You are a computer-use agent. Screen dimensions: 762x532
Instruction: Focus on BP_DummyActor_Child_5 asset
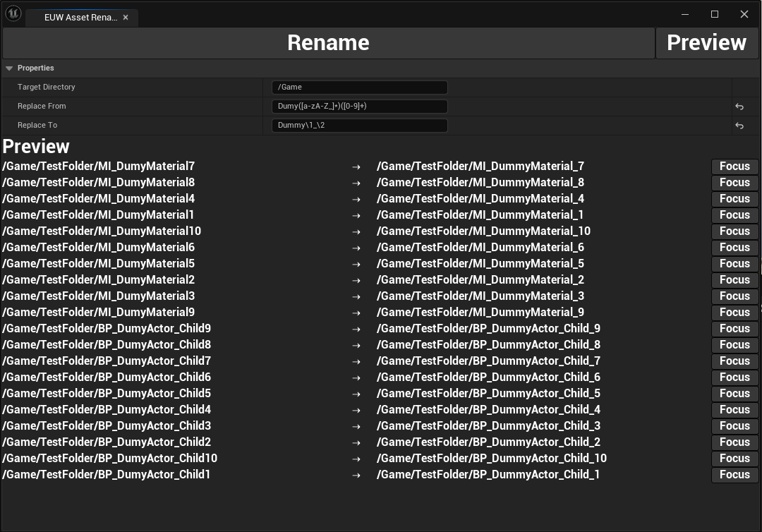click(734, 394)
